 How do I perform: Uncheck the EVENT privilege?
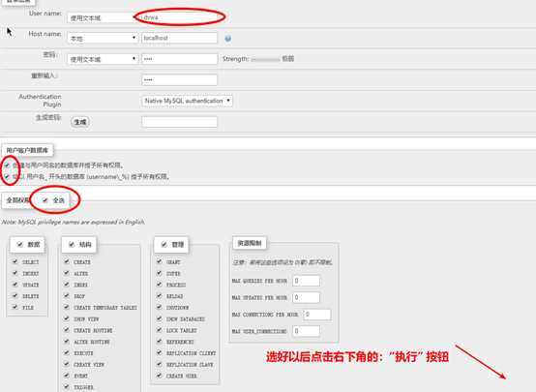pyautogui.click(x=67, y=376)
